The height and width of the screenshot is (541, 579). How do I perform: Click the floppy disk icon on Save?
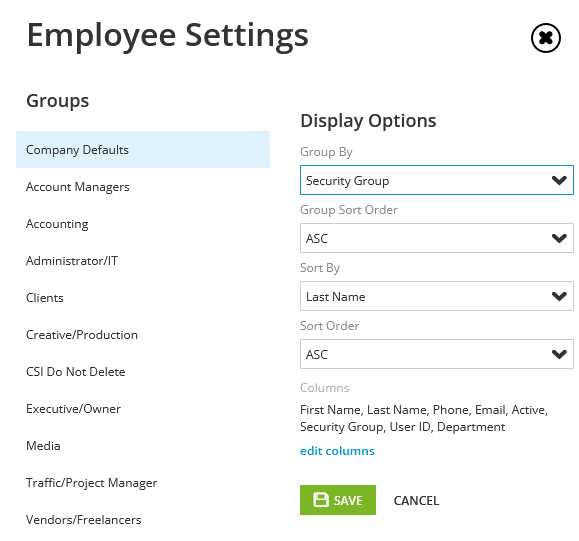click(321, 500)
